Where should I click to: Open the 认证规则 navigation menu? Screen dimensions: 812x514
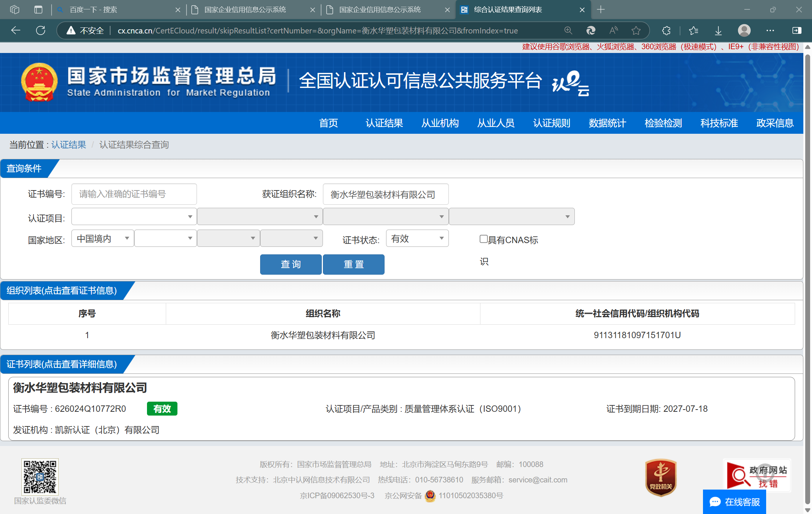[x=552, y=123]
